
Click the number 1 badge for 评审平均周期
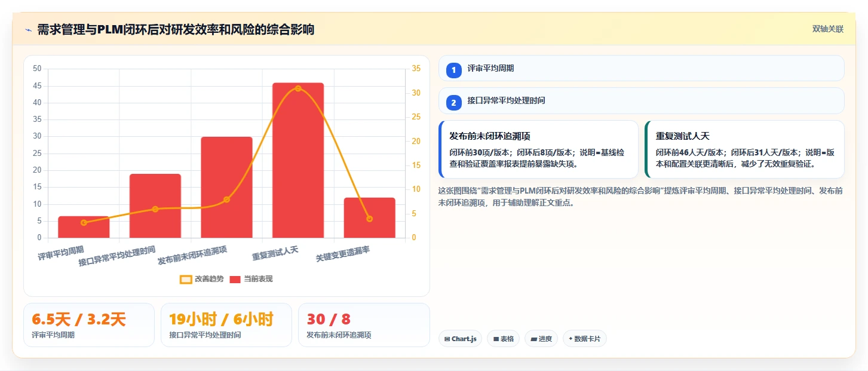point(453,70)
